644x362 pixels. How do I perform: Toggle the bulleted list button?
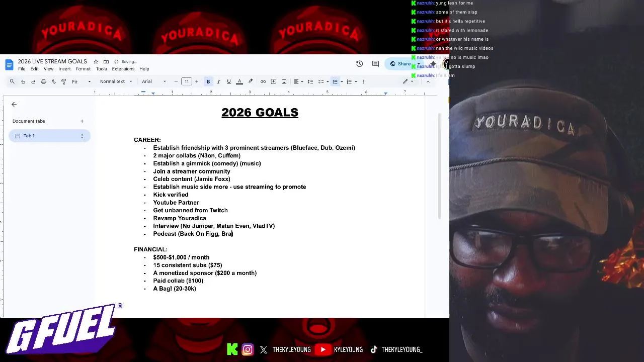[335, 81]
